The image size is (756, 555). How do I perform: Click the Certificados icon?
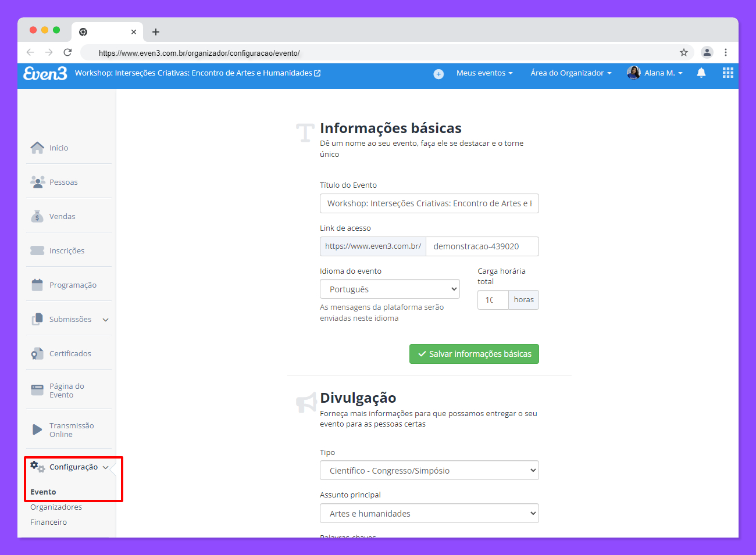tap(37, 353)
